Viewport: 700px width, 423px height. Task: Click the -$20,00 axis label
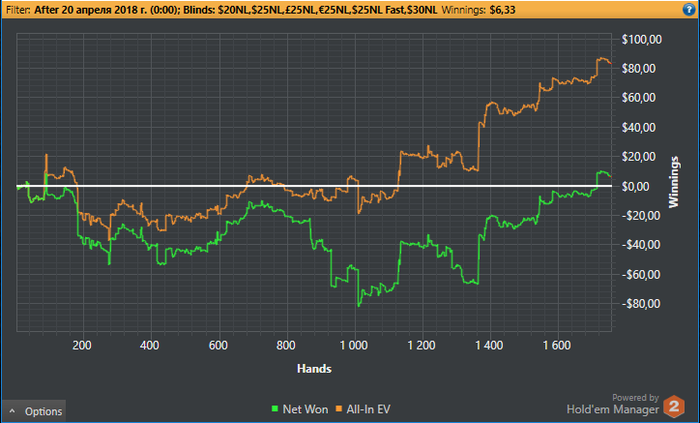tap(641, 216)
